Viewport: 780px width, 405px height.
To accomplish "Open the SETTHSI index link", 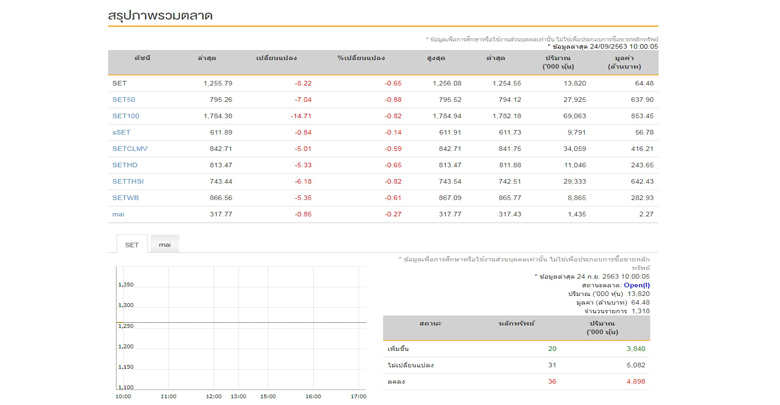I will [127, 182].
